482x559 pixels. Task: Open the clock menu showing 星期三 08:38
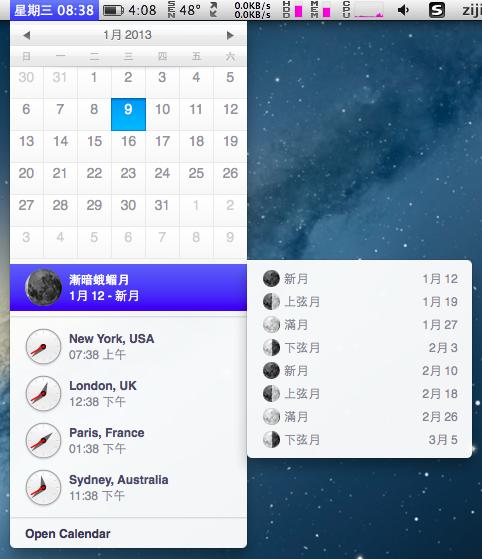(x=54, y=10)
